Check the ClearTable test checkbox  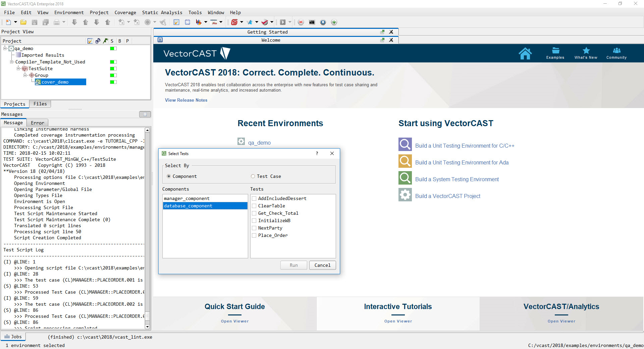click(x=254, y=206)
